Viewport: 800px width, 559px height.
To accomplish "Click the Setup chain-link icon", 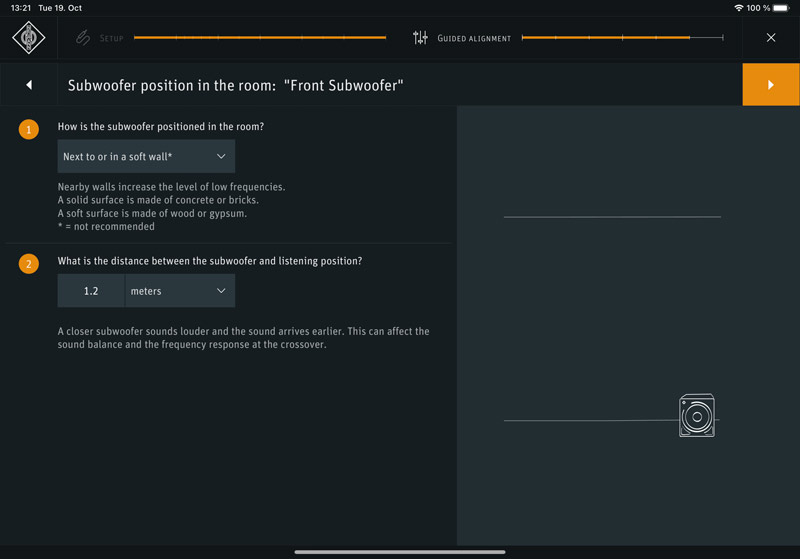I will coord(83,38).
